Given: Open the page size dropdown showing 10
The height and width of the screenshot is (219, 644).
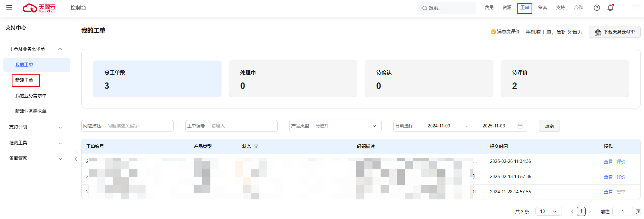Looking at the screenshot, I should tap(548, 212).
